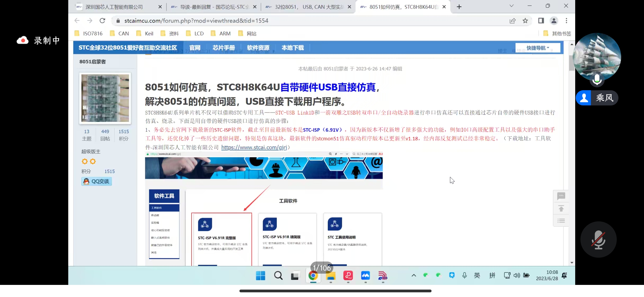Open Keil bookmark folder

point(145,34)
